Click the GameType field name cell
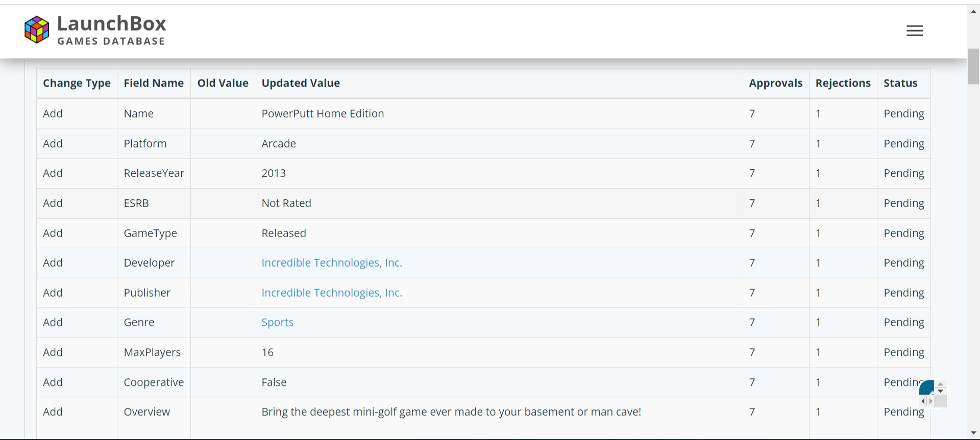 pyautogui.click(x=154, y=233)
